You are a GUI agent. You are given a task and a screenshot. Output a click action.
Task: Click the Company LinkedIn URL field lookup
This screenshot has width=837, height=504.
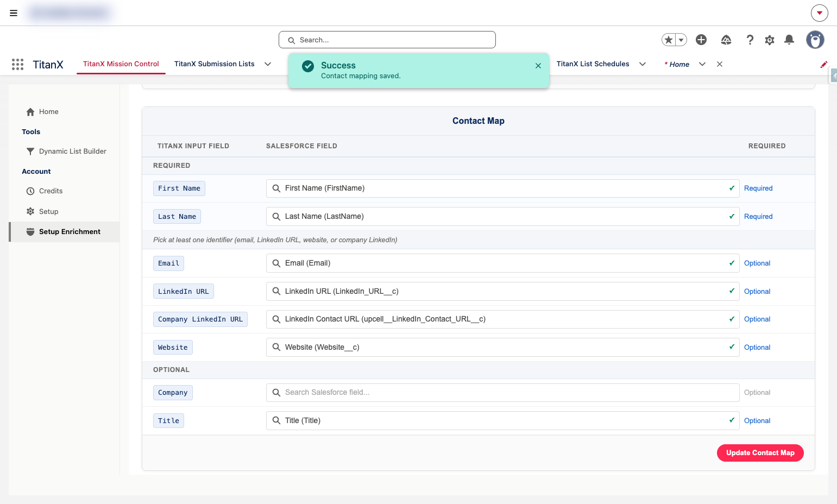503,319
